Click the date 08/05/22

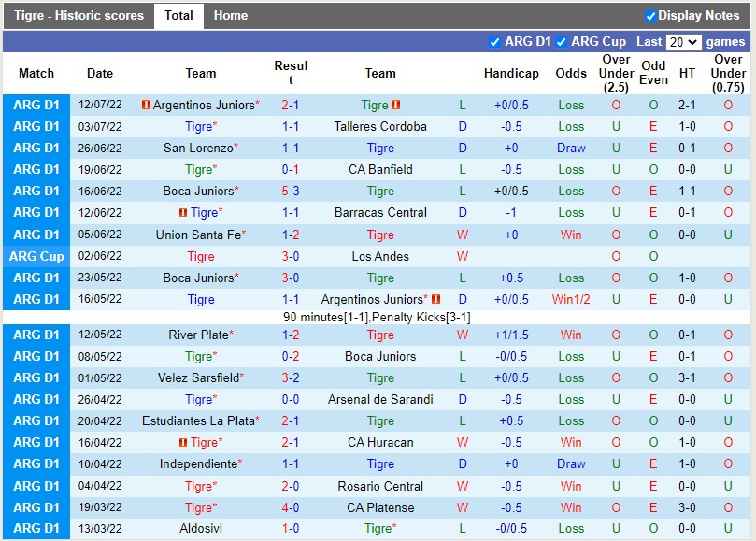[x=100, y=357]
